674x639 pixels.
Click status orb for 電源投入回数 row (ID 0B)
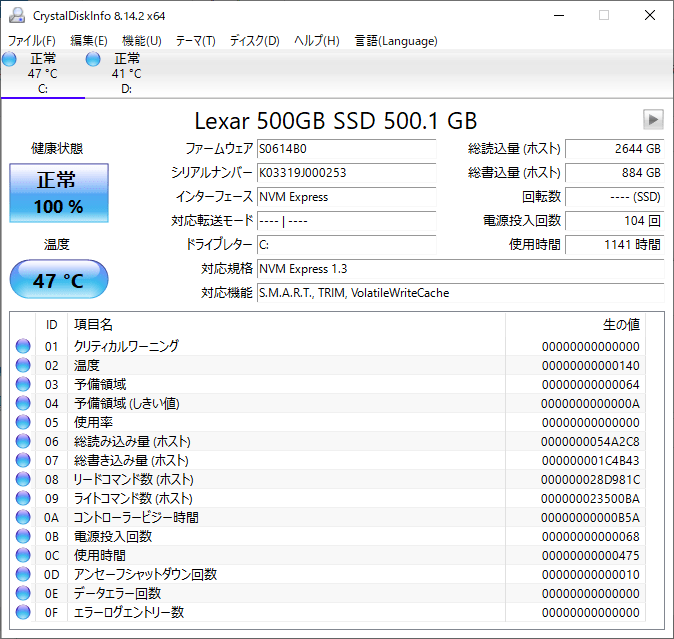coord(23,536)
